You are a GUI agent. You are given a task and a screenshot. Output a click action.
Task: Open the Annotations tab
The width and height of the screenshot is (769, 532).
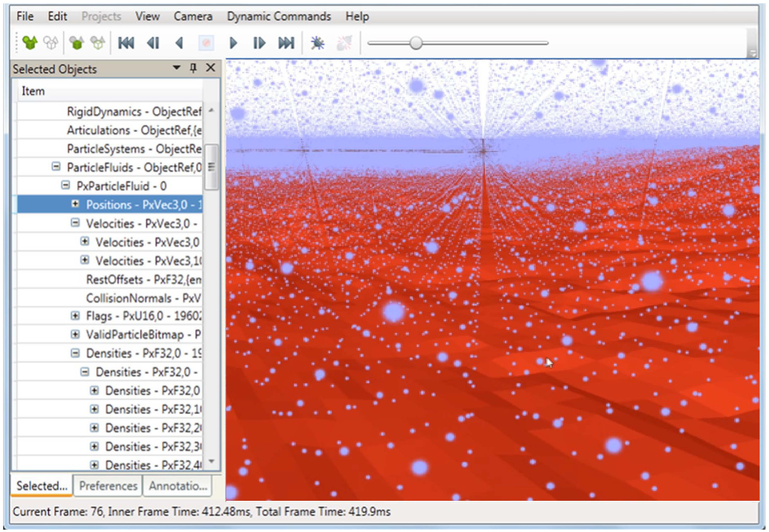pos(178,486)
